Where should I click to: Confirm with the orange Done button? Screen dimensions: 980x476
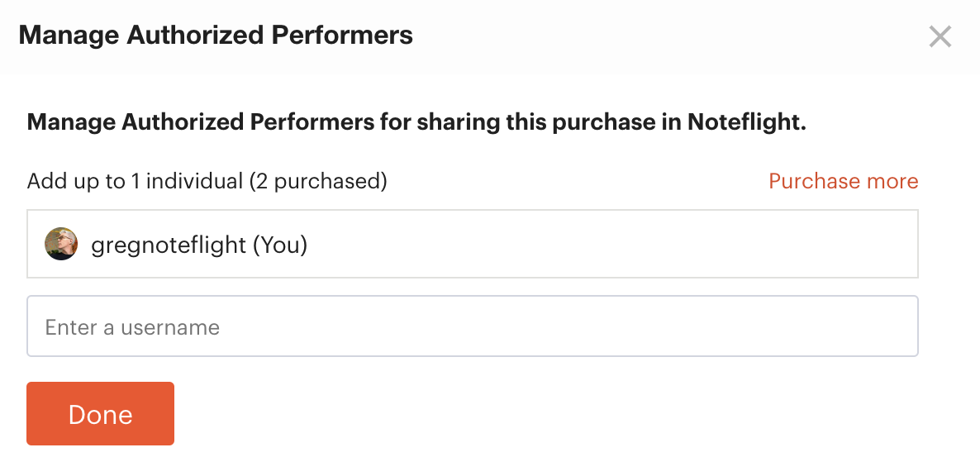point(100,413)
